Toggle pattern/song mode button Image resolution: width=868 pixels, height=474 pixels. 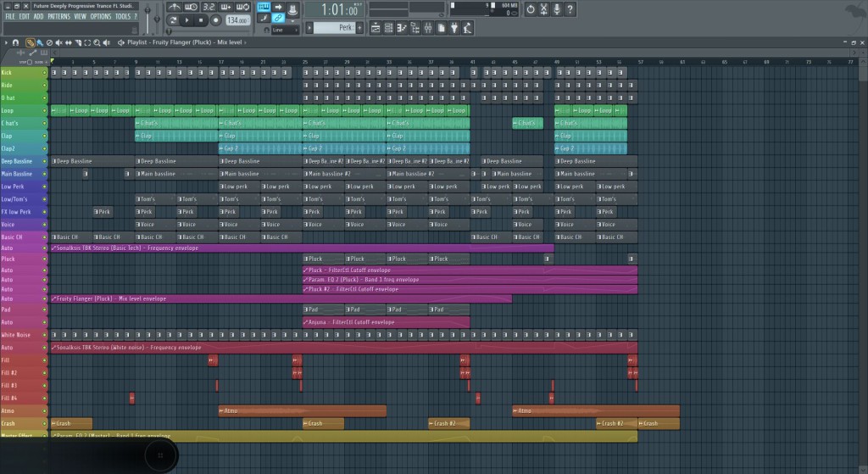pyautogui.click(x=173, y=20)
